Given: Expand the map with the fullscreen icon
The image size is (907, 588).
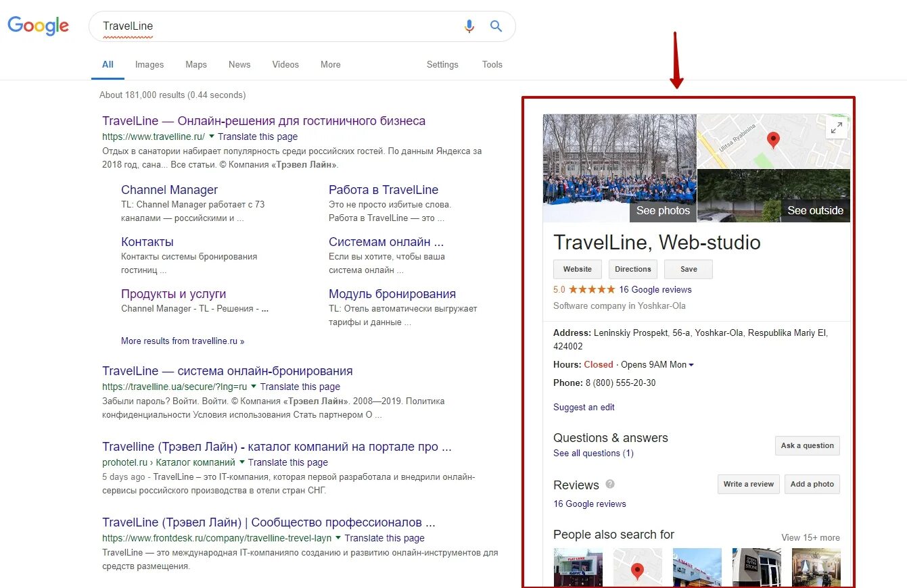Looking at the screenshot, I should tap(837, 127).
